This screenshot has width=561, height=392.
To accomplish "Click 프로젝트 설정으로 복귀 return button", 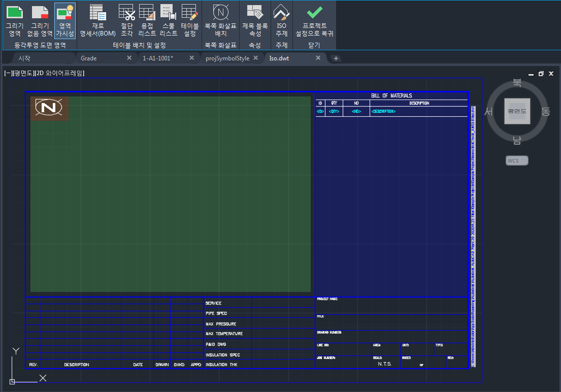I will (314, 20).
